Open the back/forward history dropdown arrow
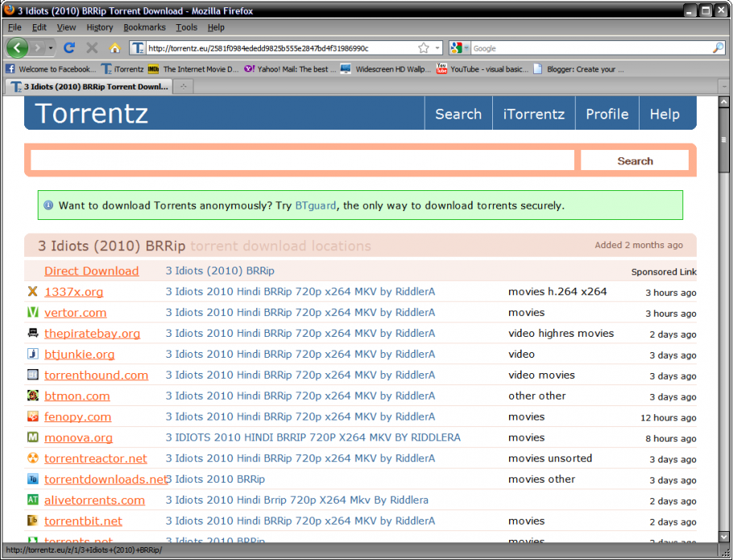 pos(50,48)
